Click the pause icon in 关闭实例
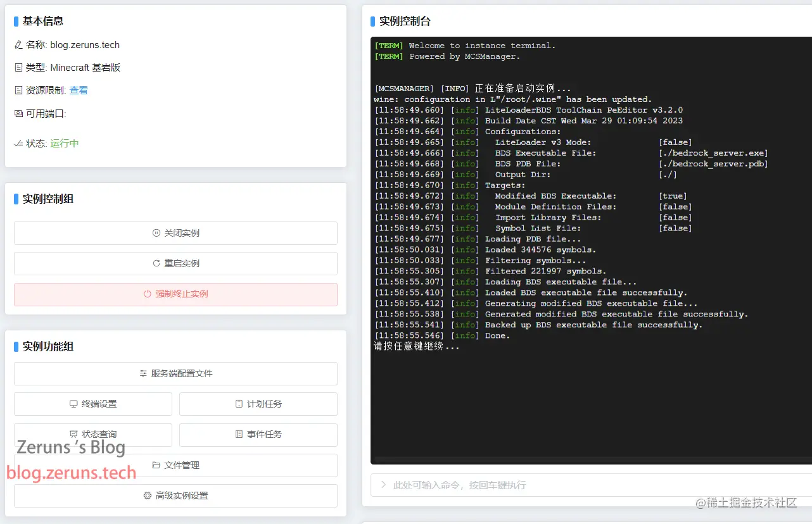 pyautogui.click(x=156, y=233)
